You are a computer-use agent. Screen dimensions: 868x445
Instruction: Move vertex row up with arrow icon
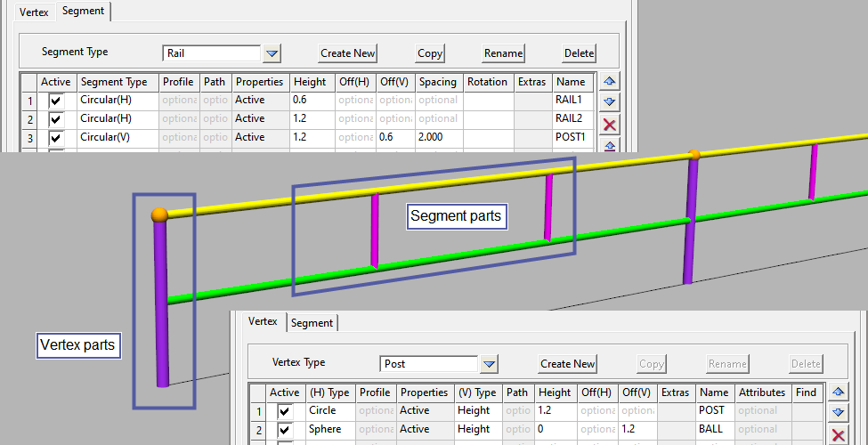coord(838,392)
